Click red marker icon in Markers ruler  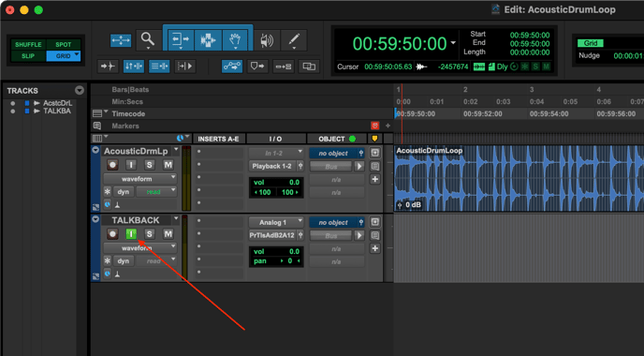[x=374, y=126]
